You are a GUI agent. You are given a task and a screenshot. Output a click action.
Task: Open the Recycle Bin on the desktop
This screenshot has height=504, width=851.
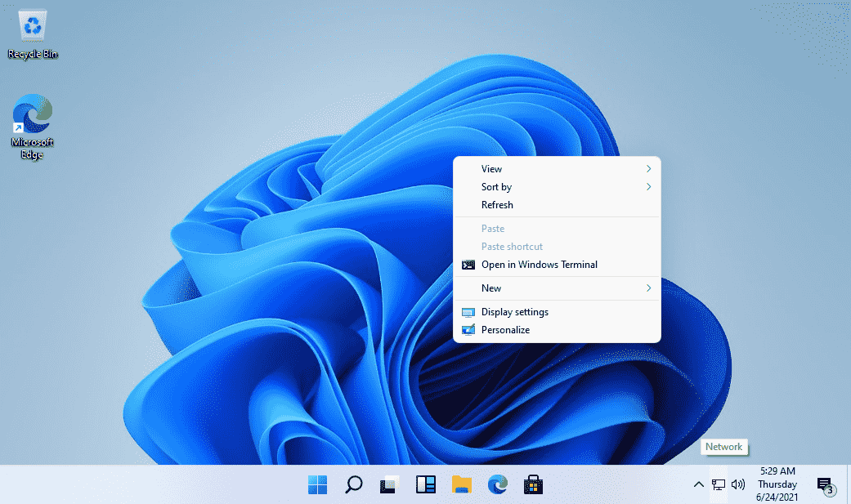click(x=31, y=25)
